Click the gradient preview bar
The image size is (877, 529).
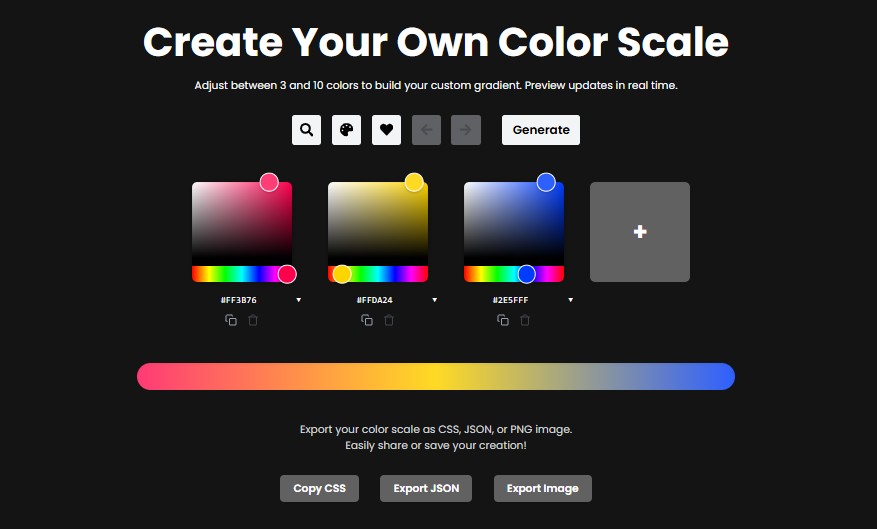click(x=436, y=376)
